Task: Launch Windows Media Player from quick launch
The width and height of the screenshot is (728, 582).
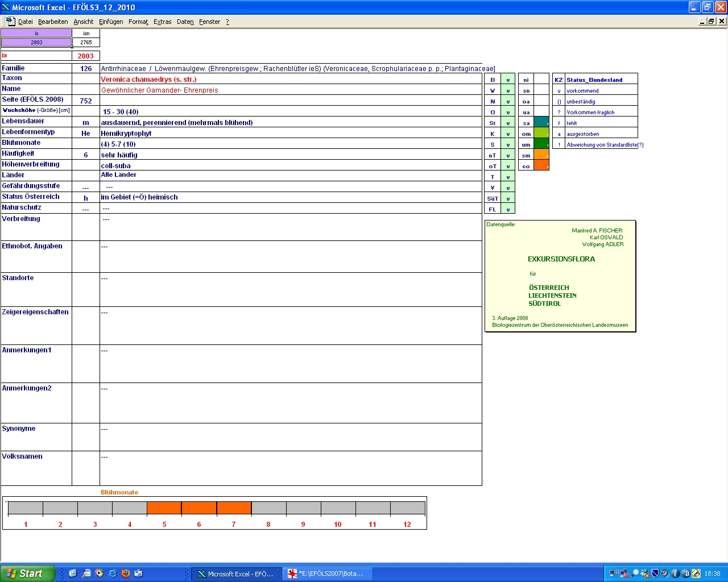Action: pyautogui.click(x=100, y=573)
